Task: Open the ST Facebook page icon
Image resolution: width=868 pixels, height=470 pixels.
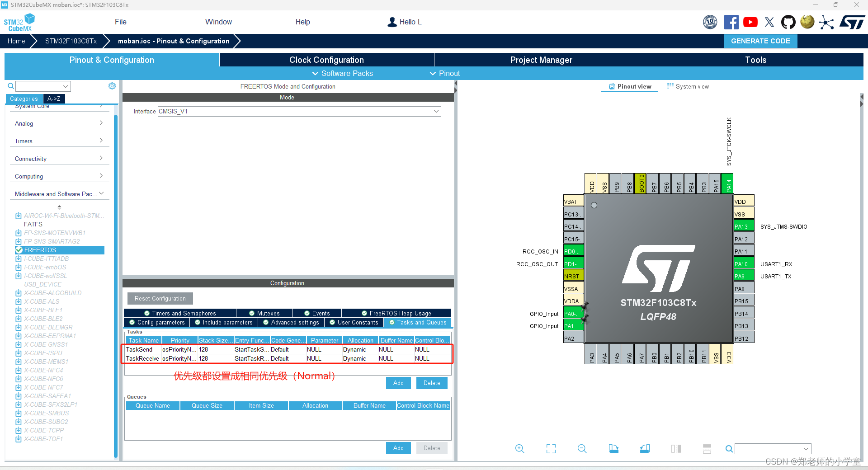Action: click(x=731, y=22)
